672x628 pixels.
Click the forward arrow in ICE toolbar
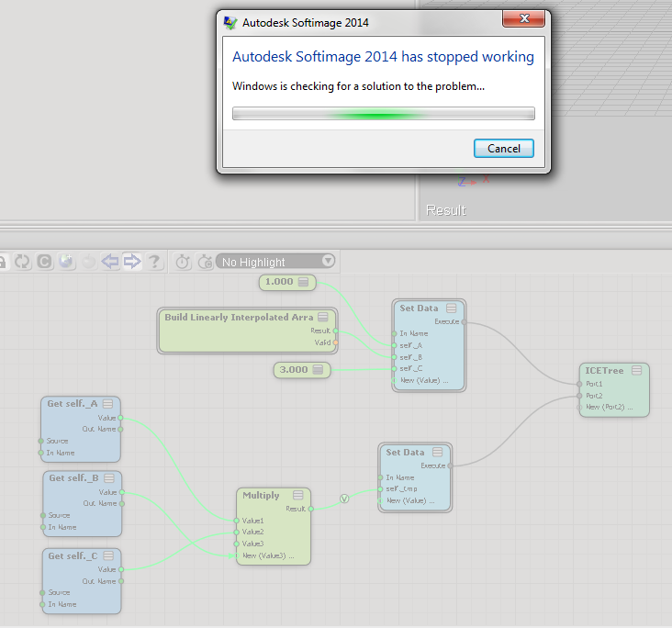click(x=132, y=262)
